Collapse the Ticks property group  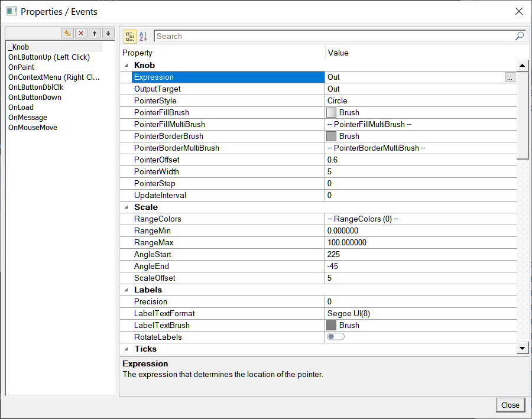click(x=126, y=349)
